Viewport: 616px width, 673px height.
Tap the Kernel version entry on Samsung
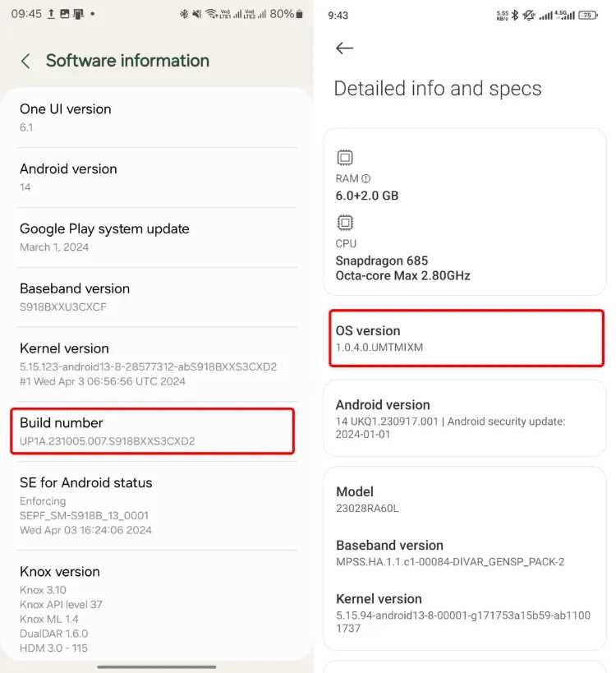pyautogui.click(x=156, y=364)
